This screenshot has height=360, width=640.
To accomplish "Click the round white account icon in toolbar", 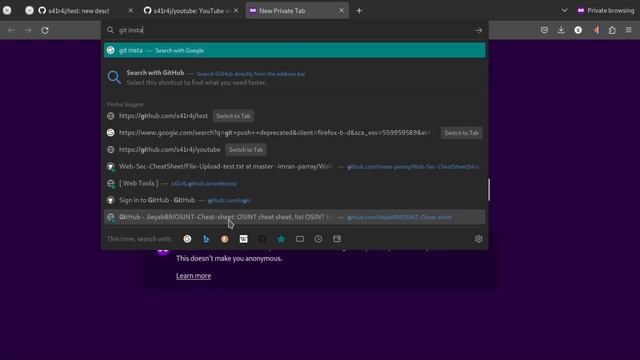I will pos(578,30).
